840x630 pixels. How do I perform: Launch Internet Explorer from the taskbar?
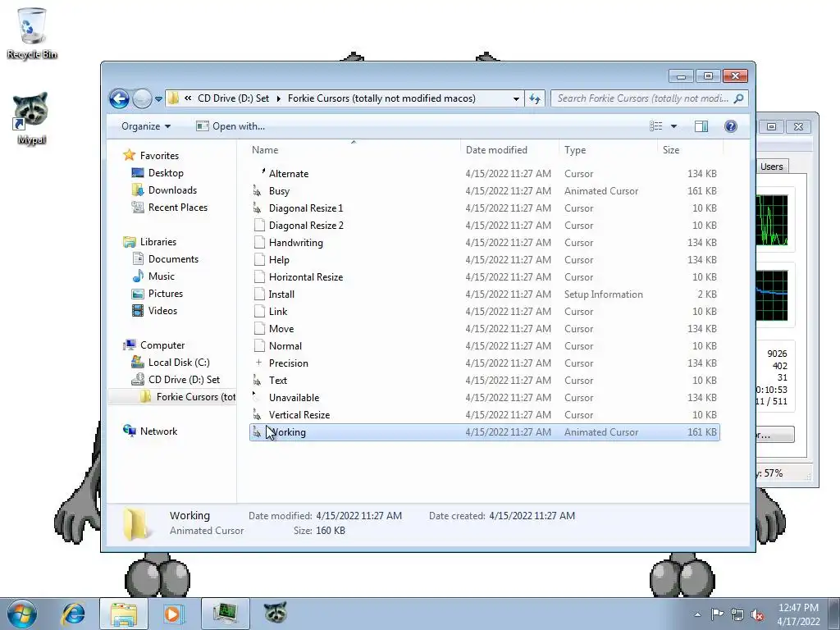(x=73, y=614)
